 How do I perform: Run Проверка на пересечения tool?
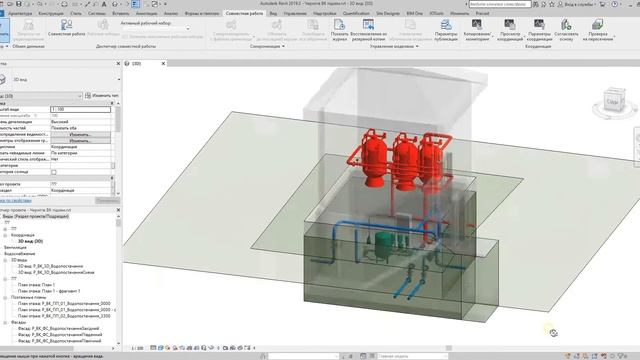tap(598, 30)
